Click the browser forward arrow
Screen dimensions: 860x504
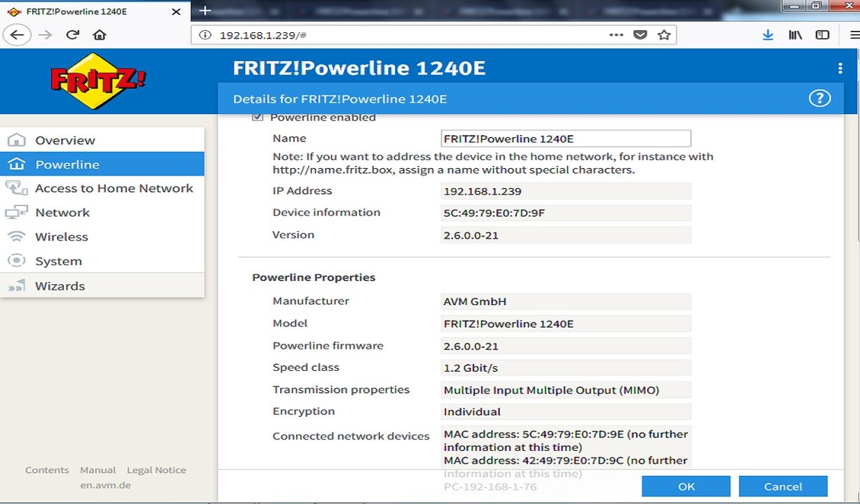pos(46,35)
